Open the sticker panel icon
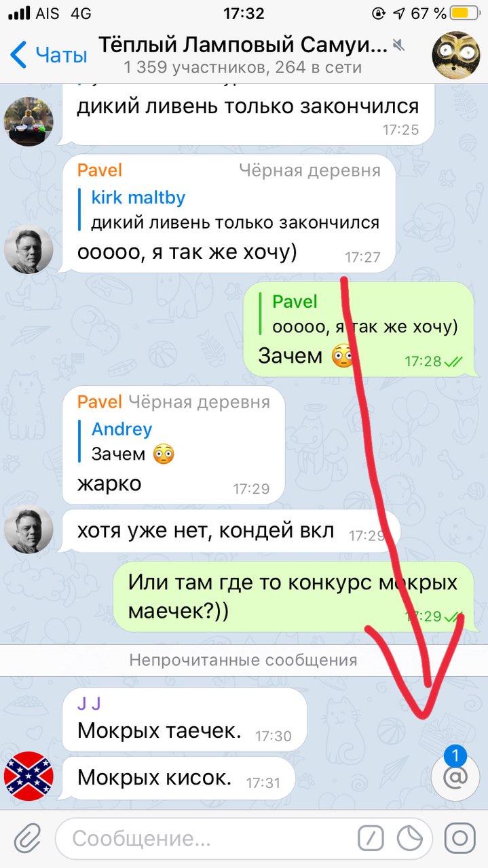Image resolution: width=488 pixels, height=868 pixels. (410, 839)
